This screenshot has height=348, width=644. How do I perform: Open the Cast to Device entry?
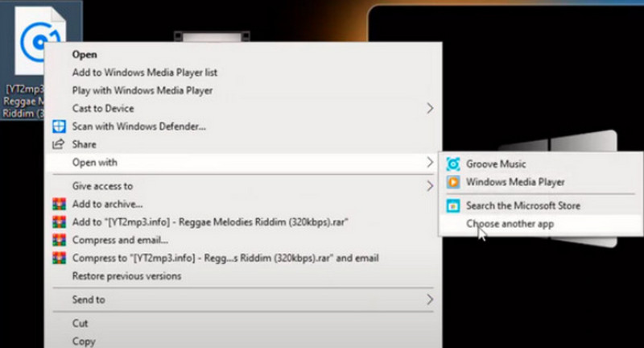[x=243, y=109]
